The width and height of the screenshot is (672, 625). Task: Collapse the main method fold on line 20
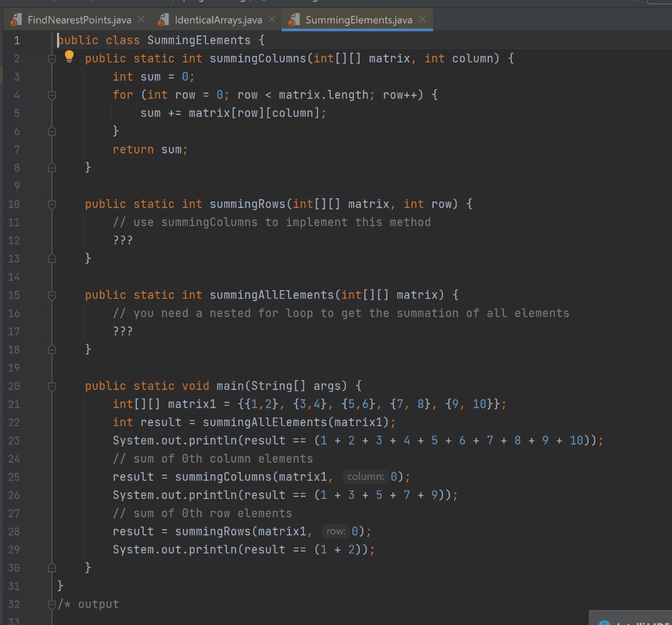[52, 386]
